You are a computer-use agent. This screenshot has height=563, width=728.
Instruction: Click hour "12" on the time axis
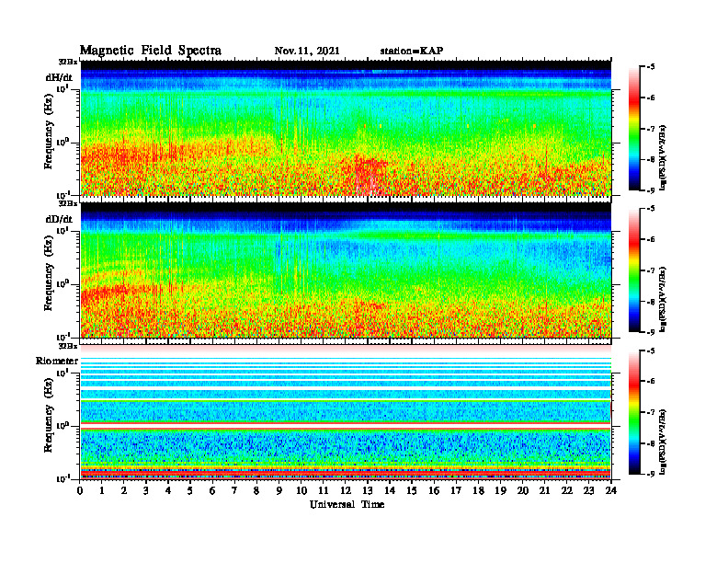pyautogui.click(x=346, y=490)
